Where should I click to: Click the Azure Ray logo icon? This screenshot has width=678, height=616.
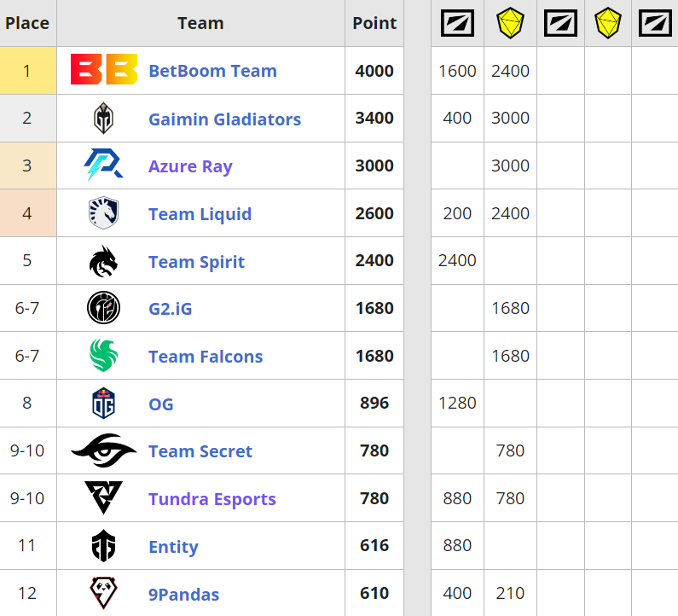103,166
